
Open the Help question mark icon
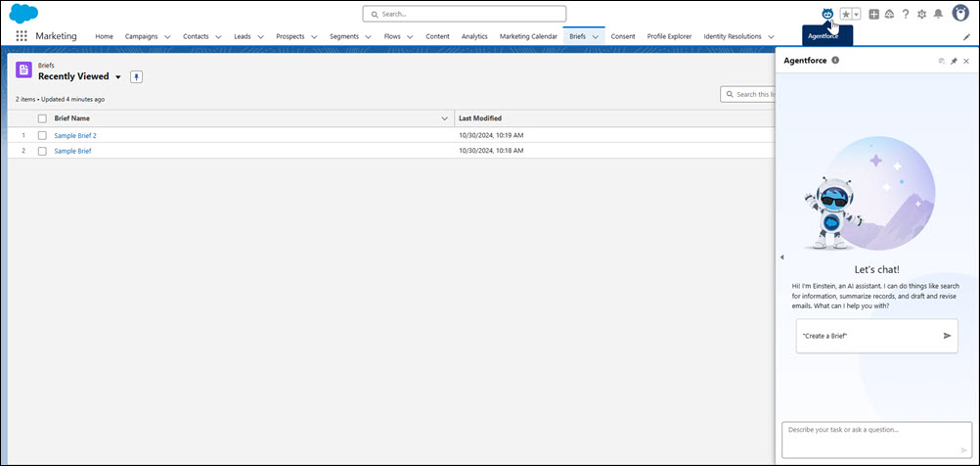(x=905, y=14)
